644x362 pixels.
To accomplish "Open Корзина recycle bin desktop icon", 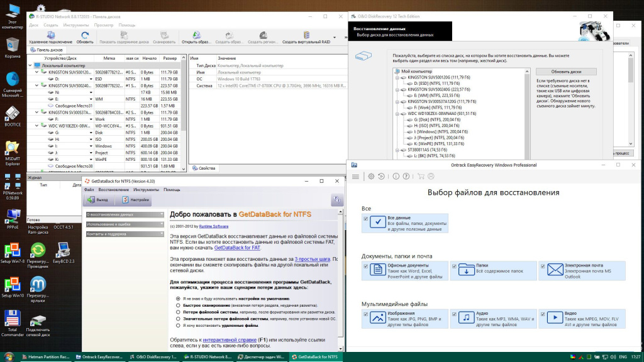I will 13,48.
